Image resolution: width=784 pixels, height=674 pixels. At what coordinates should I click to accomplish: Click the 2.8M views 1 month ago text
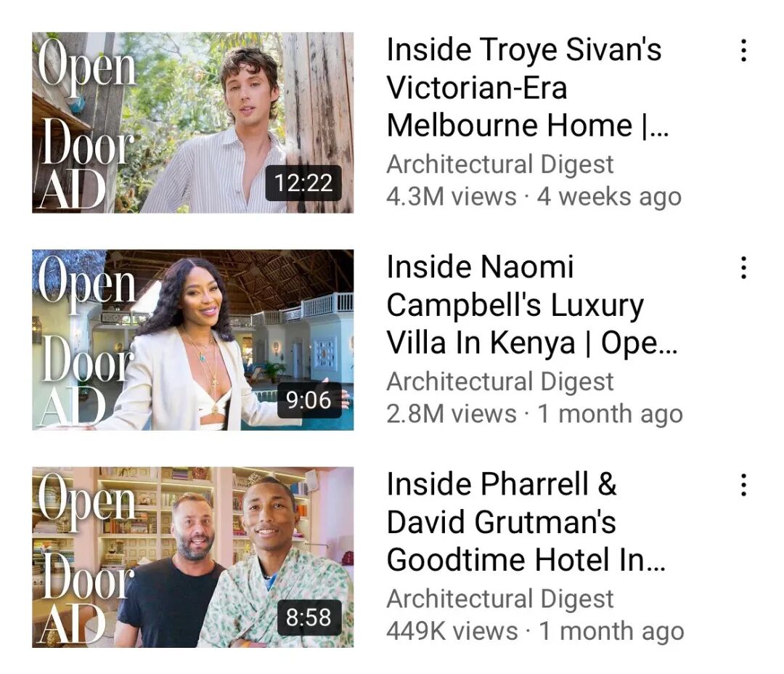tap(534, 414)
